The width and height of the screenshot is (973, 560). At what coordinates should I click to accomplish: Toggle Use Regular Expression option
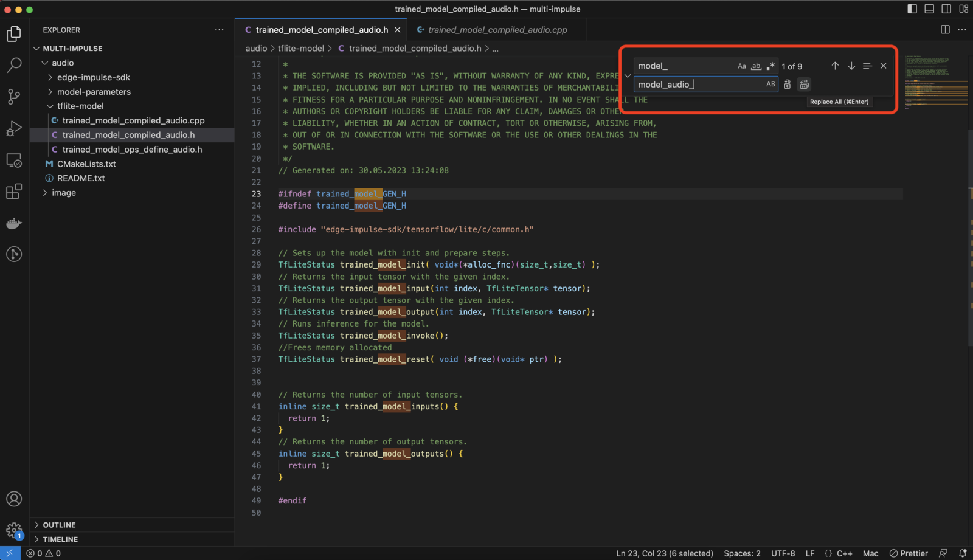tap(770, 66)
